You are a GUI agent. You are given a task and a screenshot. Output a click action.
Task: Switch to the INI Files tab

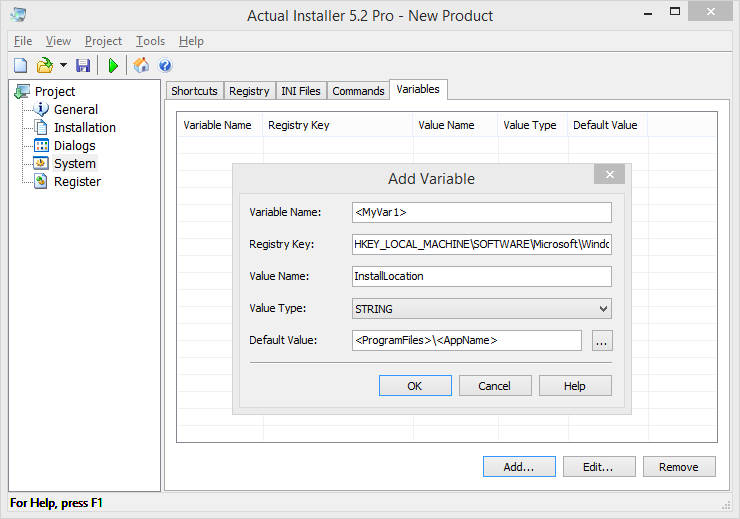[x=301, y=91]
